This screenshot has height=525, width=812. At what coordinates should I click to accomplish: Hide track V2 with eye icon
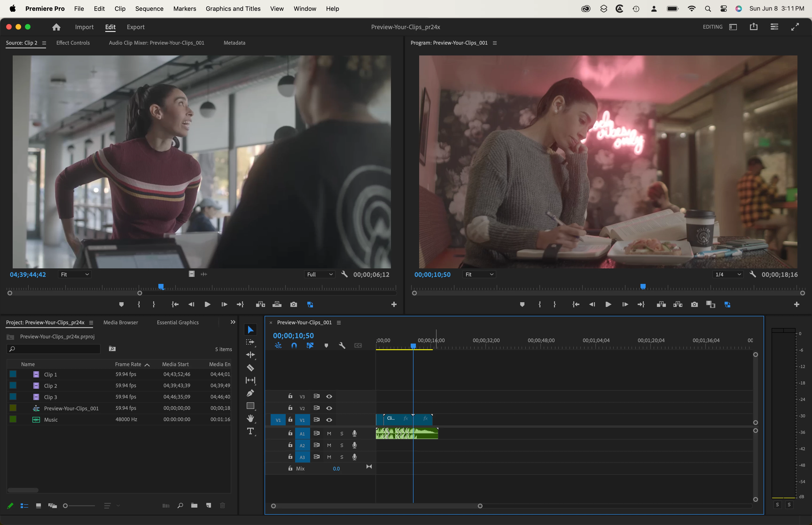[329, 408]
